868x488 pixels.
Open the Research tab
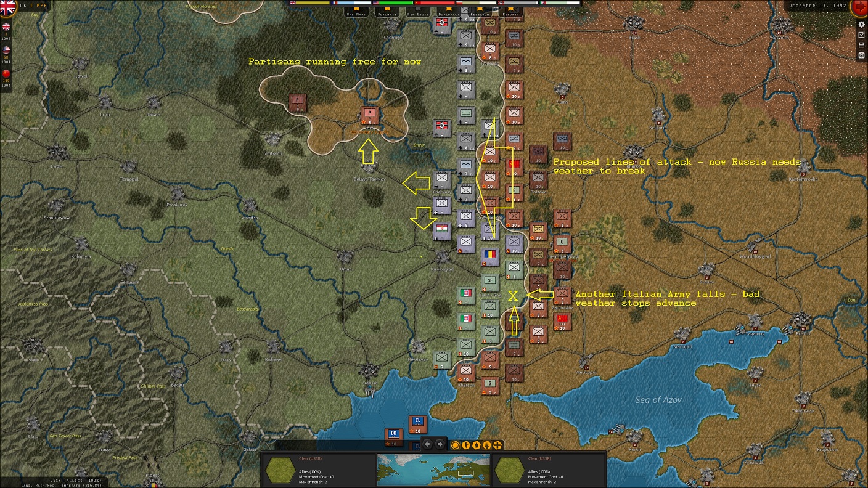(480, 13)
